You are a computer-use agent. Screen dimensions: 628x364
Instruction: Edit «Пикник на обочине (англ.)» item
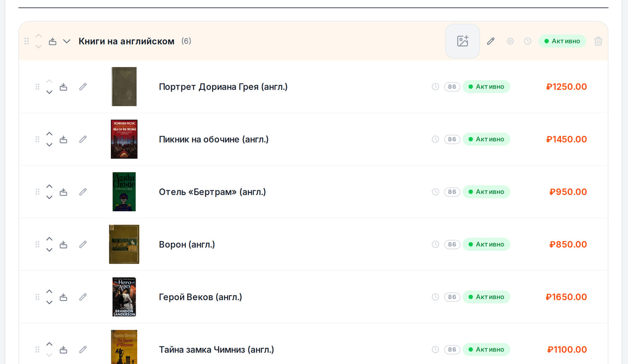coord(83,139)
